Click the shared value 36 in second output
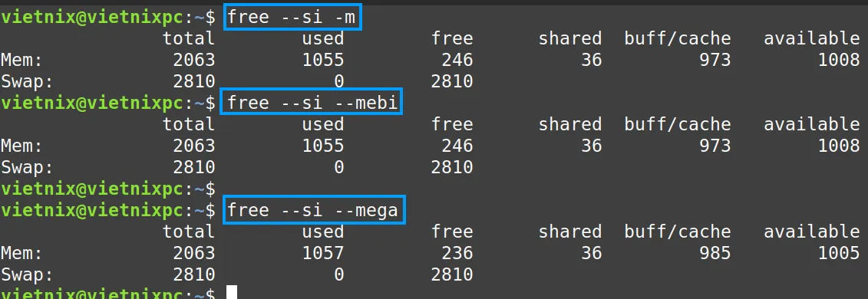The height and width of the screenshot is (299, 868). (x=591, y=146)
